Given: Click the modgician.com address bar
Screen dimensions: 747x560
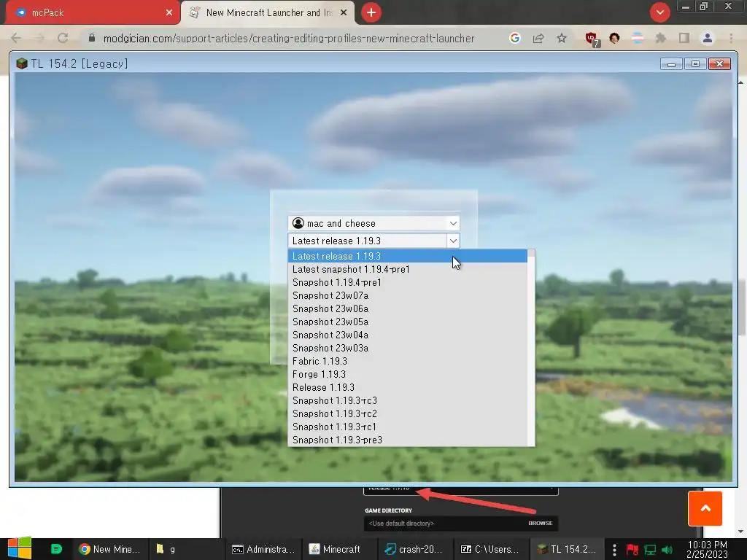Looking at the screenshot, I should point(289,39).
